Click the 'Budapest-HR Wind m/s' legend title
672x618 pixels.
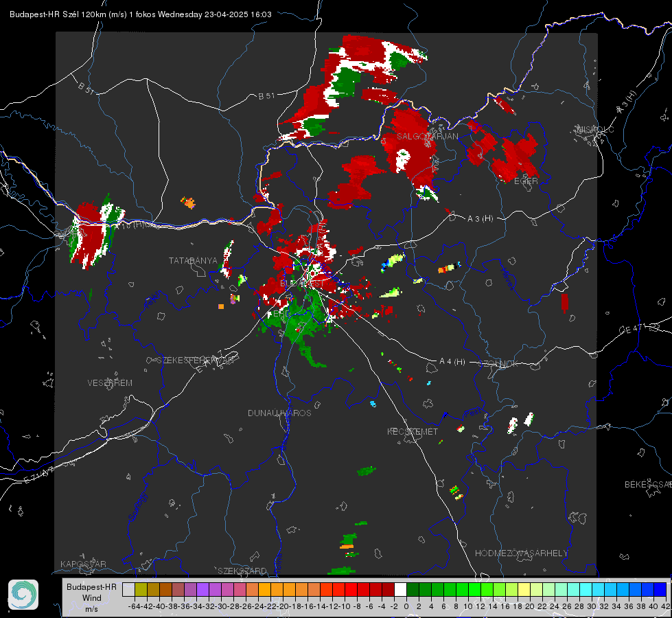tap(91, 598)
